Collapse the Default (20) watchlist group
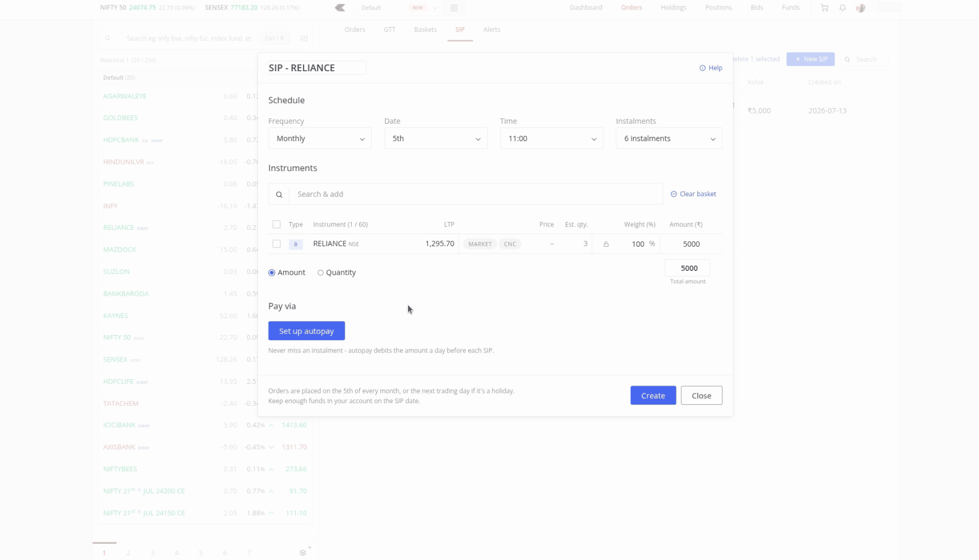Viewport: 979px width, 560px height. [119, 78]
